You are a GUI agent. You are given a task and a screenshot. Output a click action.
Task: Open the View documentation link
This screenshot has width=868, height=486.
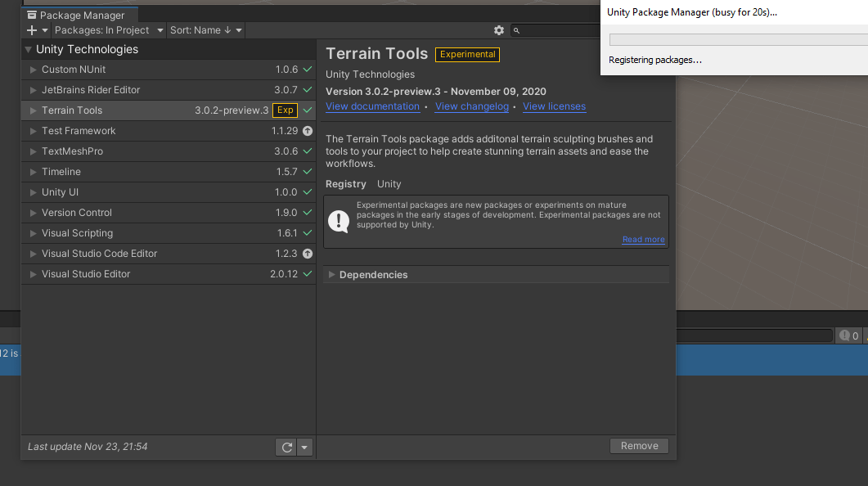click(372, 107)
